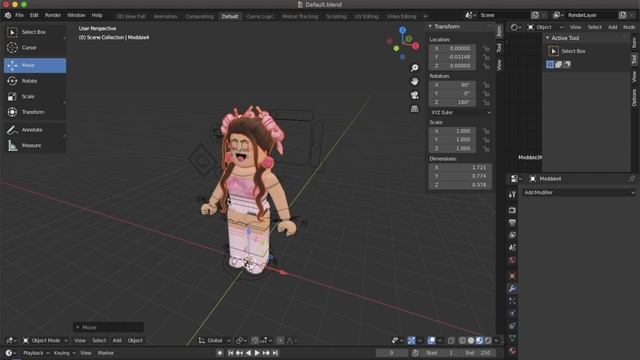The height and width of the screenshot is (360, 640).
Task: Open the World properties tab icon
Action: (x=512, y=260)
